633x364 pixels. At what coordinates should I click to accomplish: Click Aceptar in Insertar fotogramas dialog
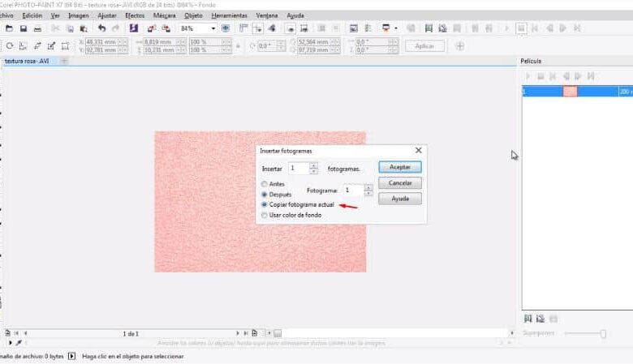[x=400, y=167]
